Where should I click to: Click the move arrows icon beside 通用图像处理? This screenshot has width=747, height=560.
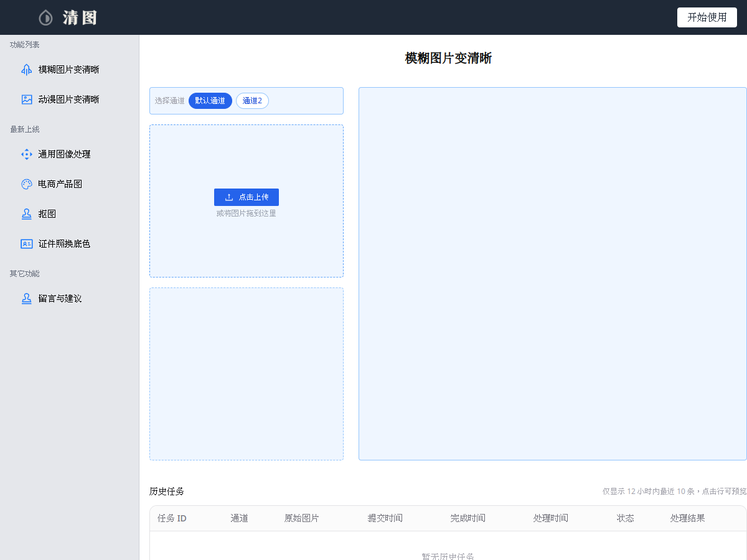27,154
